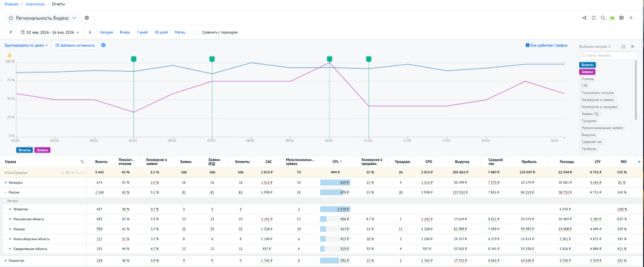Click the Добавить активность button

pyautogui.click(x=75, y=45)
